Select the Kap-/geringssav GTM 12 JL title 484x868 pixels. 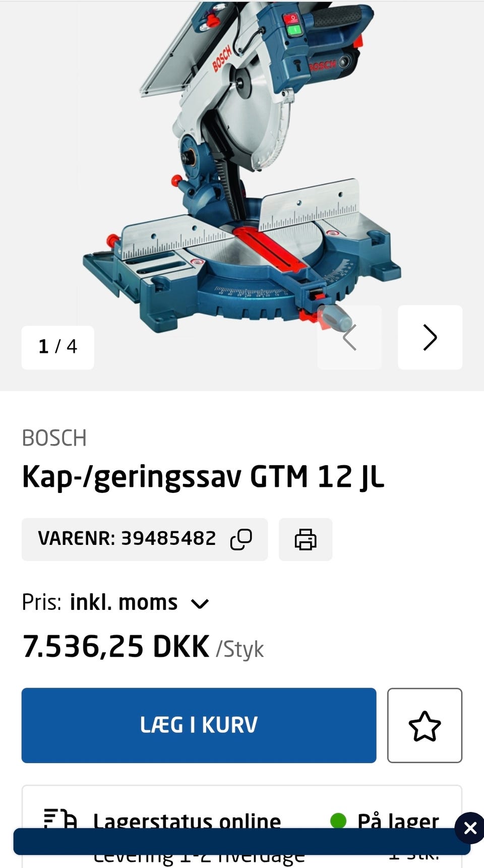203,477
